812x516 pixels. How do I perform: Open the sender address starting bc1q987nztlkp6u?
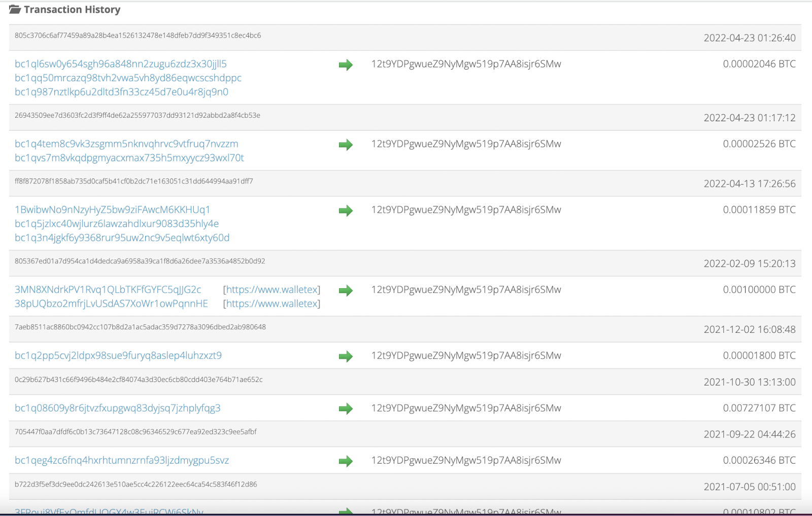tap(121, 92)
